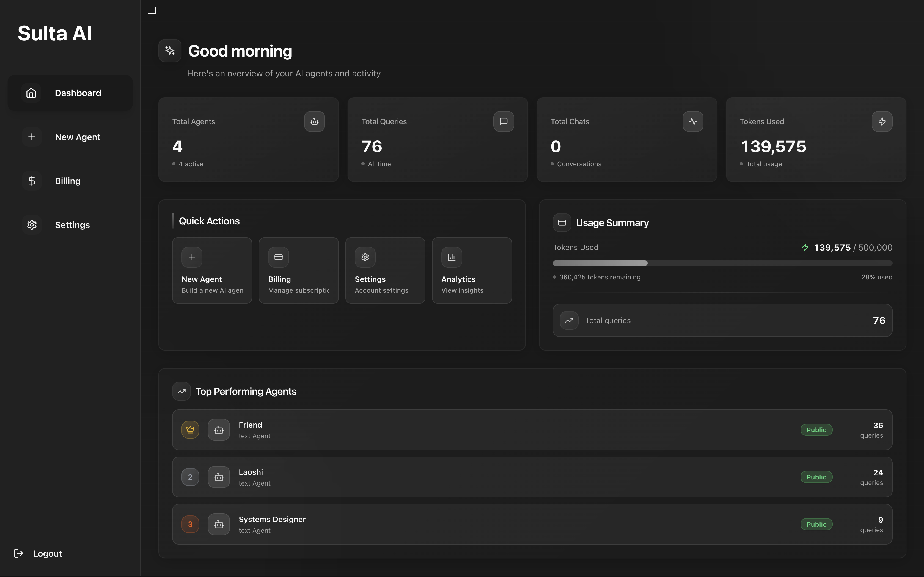Image resolution: width=924 pixels, height=577 pixels.
Task: Open Billing from the sidebar
Action: point(67,181)
